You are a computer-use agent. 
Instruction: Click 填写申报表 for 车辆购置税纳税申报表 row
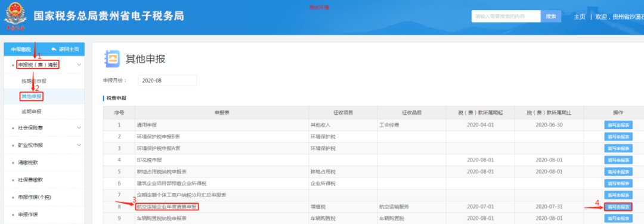(x=618, y=218)
